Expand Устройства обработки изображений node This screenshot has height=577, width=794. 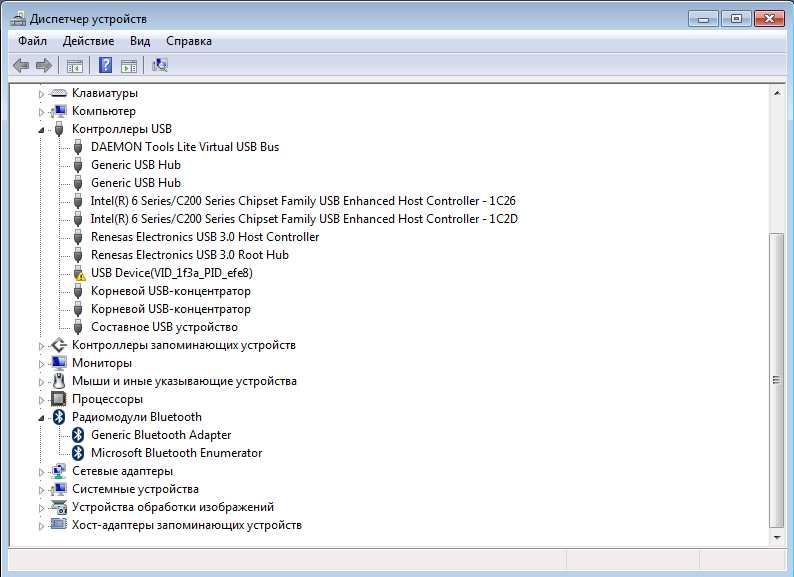point(42,508)
